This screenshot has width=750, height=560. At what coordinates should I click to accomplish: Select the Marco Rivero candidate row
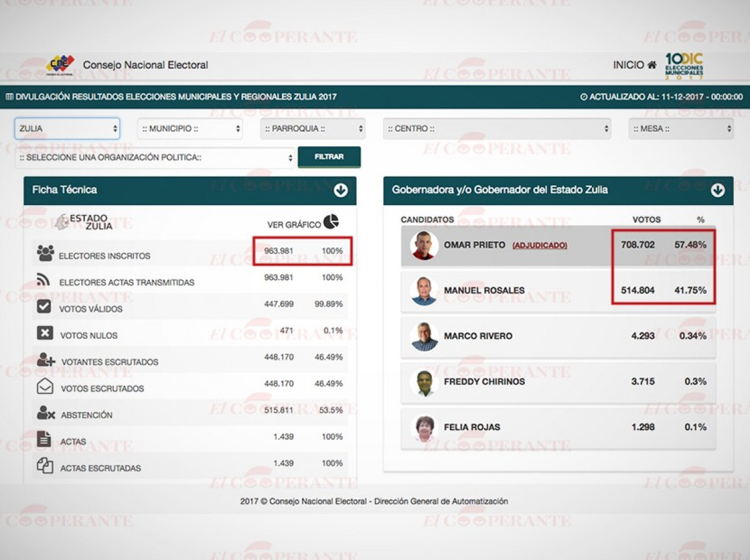pos(558,336)
